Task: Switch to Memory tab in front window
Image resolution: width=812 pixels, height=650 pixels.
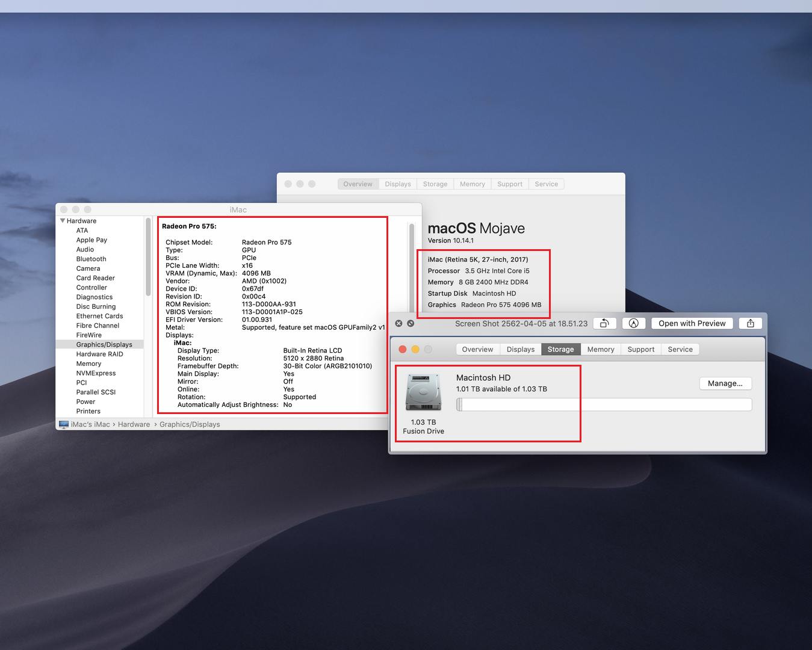Action: coord(601,350)
